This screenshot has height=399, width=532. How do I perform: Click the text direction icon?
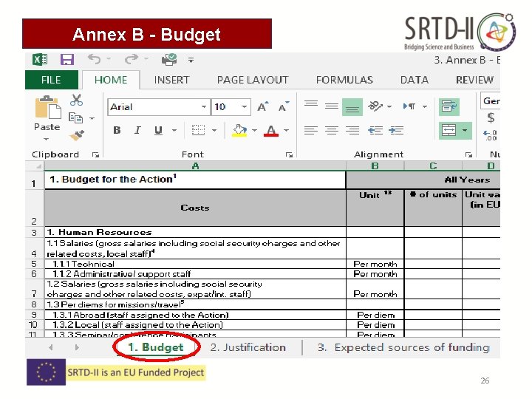tap(409, 106)
